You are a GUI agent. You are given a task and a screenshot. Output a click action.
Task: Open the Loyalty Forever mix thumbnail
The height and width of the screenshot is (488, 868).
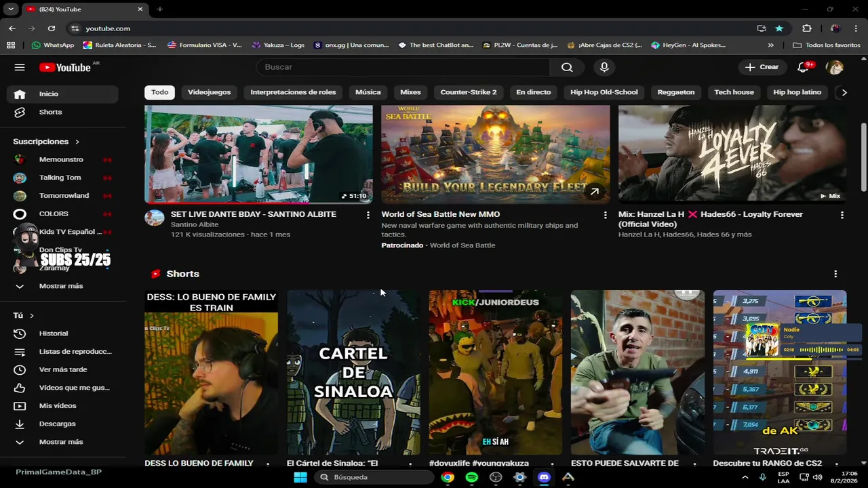pyautogui.click(x=732, y=155)
